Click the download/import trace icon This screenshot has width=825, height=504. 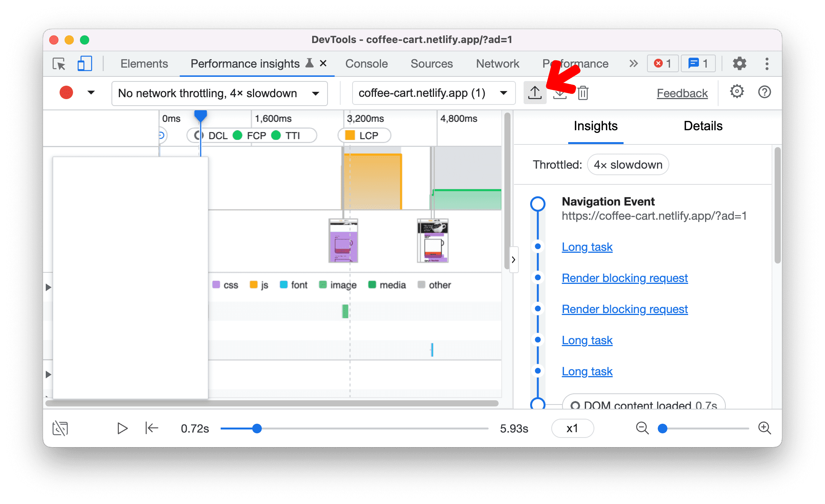[559, 93]
